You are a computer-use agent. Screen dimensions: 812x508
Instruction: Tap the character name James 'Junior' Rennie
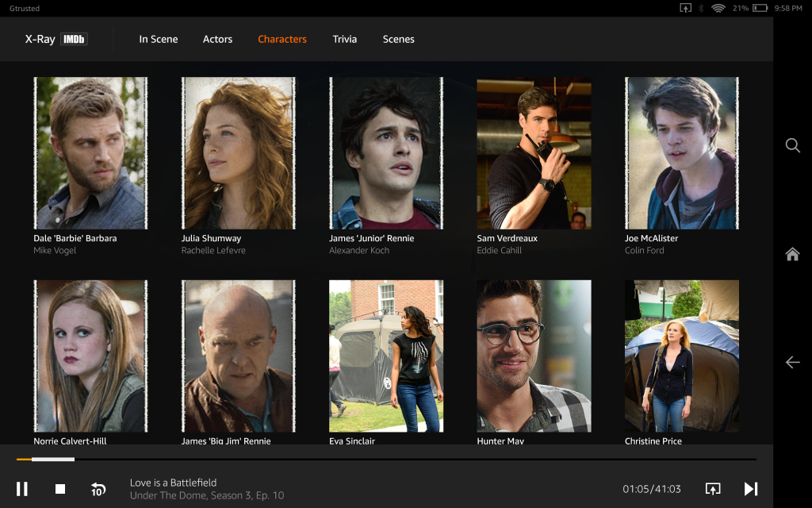point(372,238)
